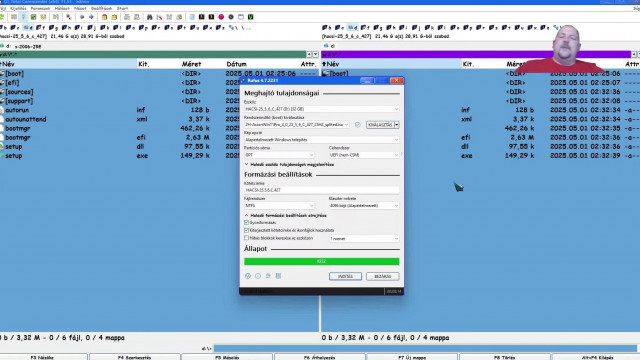Click the KIVÁLASZTÁS select button
This screenshot has height=360, width=640.
pos(380,125)
